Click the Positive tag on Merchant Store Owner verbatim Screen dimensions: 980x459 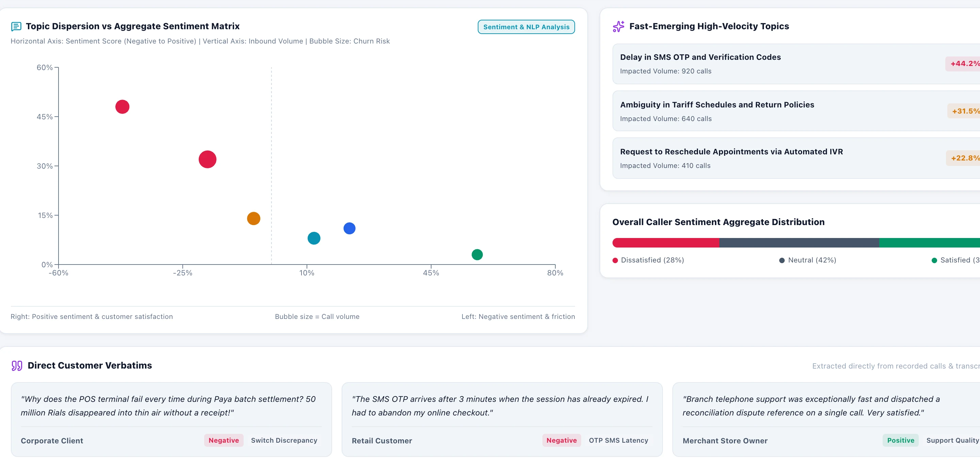pos(900,440)
